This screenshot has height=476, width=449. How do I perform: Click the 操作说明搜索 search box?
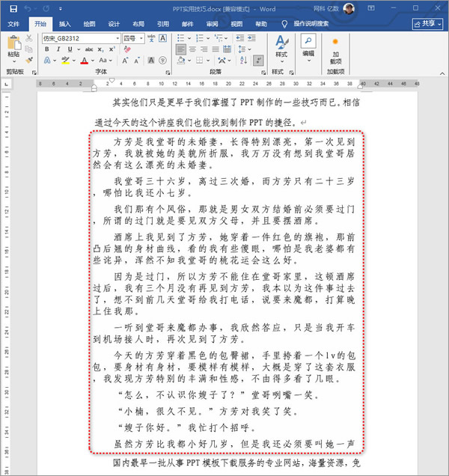(x=311, y=24)
